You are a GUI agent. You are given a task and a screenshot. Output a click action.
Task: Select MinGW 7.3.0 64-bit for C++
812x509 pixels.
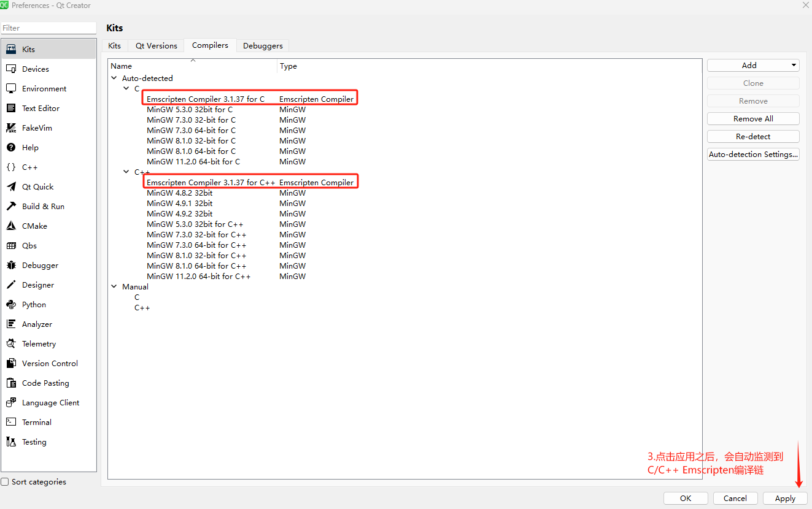click(196, 245)
